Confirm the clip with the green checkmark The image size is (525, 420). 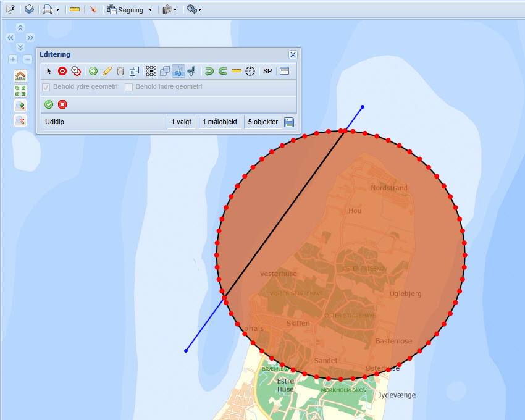[49, 104]
